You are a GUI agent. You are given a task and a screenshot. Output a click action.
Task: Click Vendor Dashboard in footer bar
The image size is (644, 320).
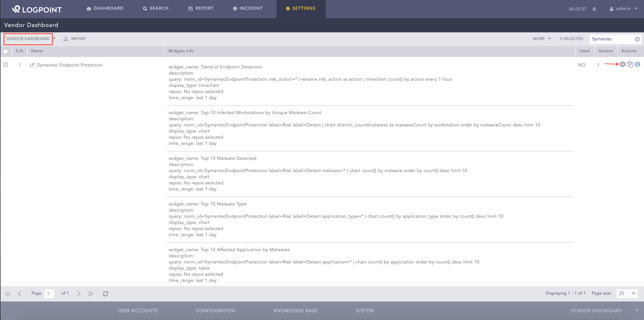596,311
